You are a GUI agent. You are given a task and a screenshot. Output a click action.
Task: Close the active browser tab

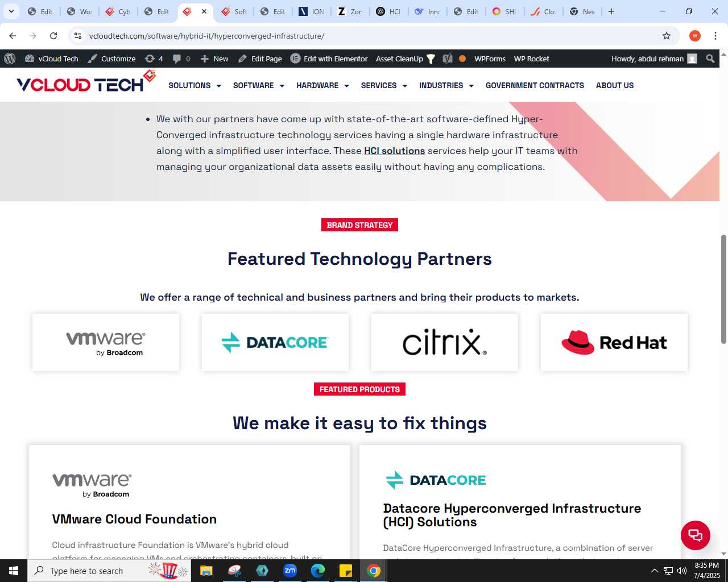tap(204, 11)
